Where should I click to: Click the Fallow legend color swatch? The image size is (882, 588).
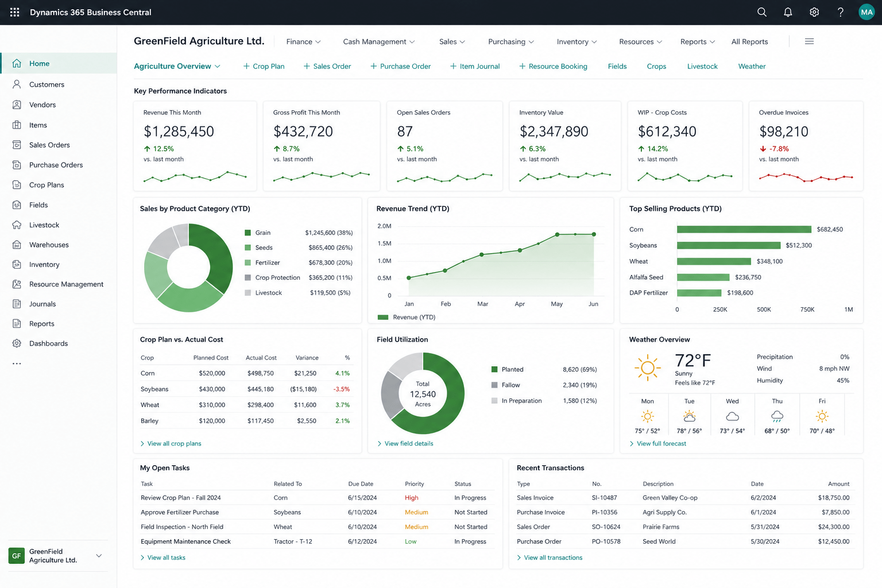pyautogui.click(x=494, y=385)
